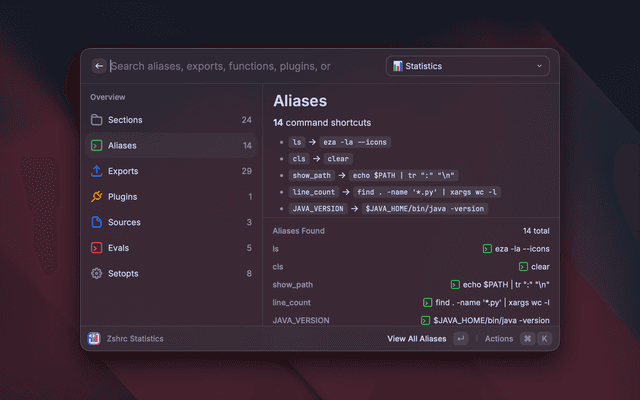Select the show_path alias row
Viewport: 640px width, 400px height.
(410, 284)
